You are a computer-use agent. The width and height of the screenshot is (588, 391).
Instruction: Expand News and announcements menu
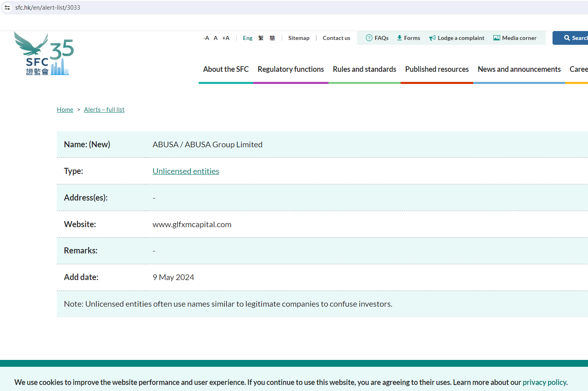point(519,69)
